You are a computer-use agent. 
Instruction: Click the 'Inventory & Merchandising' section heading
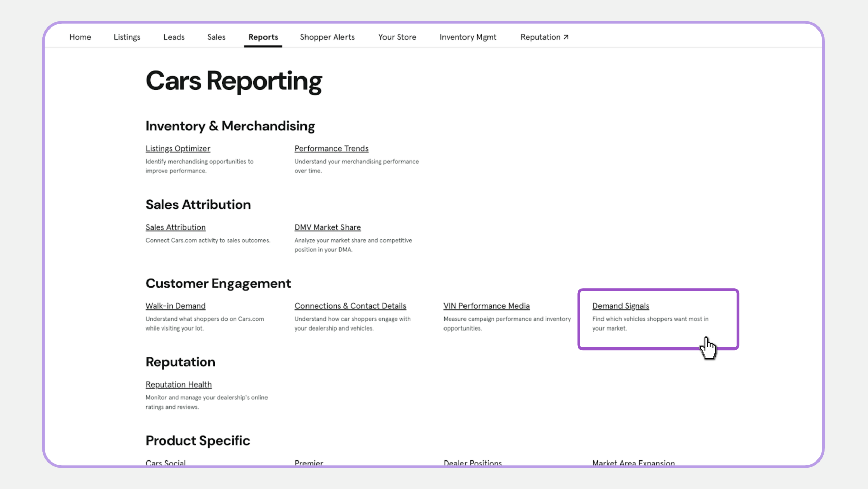230,126
